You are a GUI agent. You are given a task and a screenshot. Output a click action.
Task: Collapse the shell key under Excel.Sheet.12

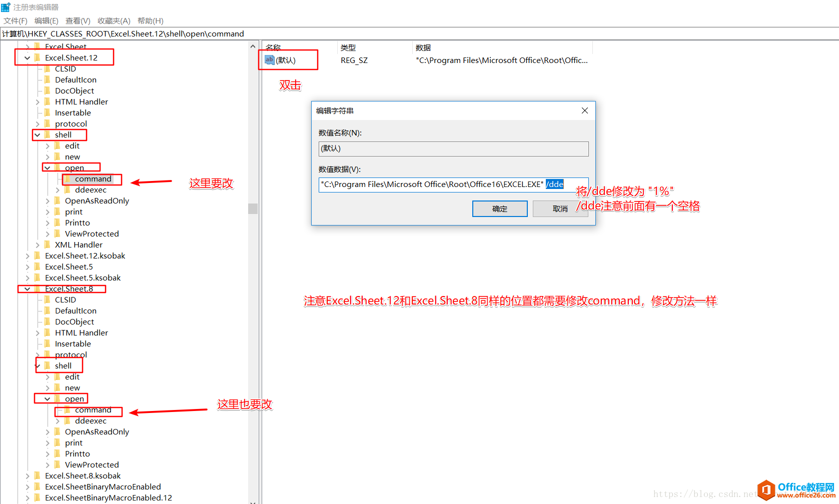click(x=38, y=135)
